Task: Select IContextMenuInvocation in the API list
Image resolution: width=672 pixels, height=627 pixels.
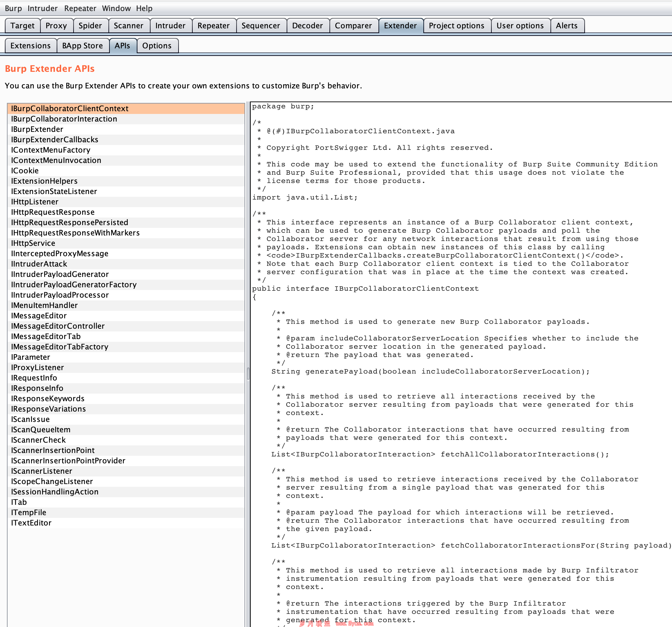Action: (126, 160)
